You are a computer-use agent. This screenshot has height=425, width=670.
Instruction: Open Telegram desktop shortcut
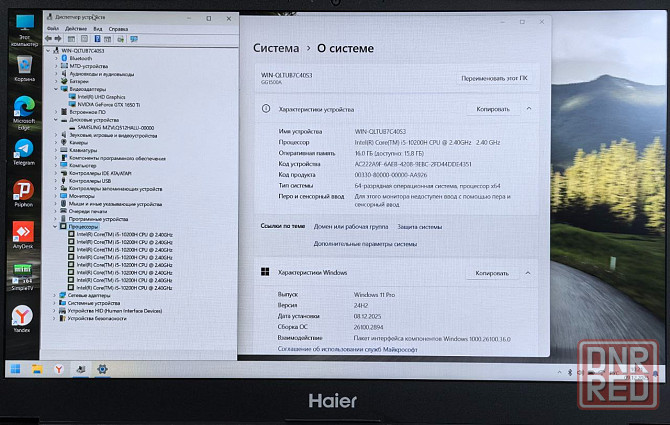tap(24, 152)
